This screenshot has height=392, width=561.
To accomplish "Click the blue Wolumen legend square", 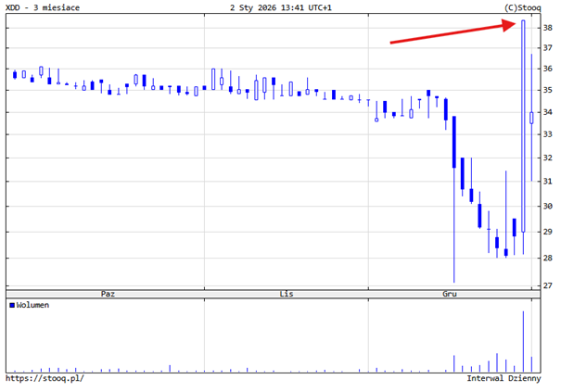I will coord(11,305).
